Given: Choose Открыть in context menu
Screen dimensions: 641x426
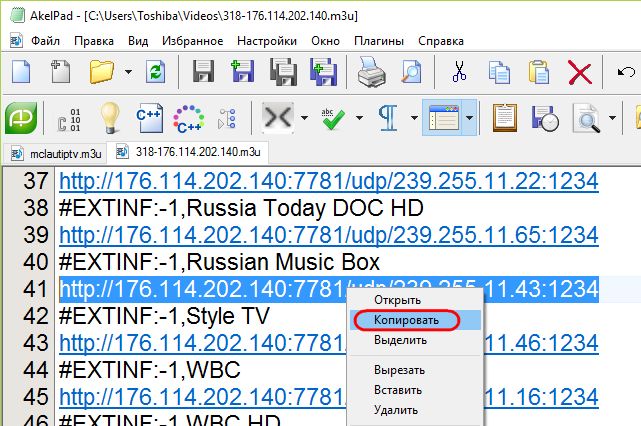Looking at the screenshot, I should tap(415, 300).
